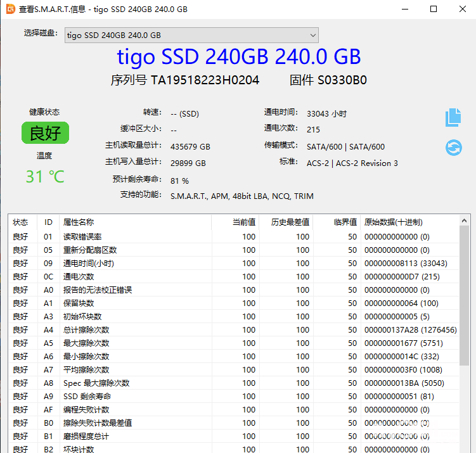The image size is (476, 453).
Task: Click the 当前值 column header
Action: (x=244, y=222)
